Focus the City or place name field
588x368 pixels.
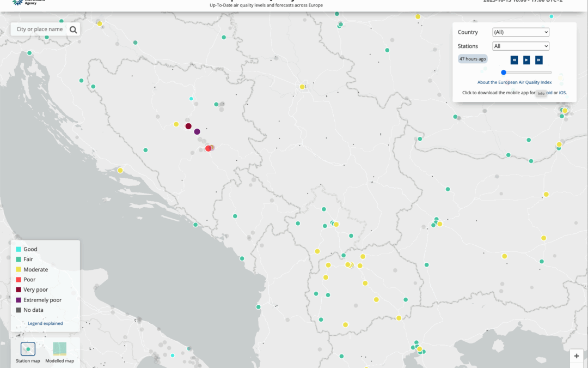tap(40, 29)
